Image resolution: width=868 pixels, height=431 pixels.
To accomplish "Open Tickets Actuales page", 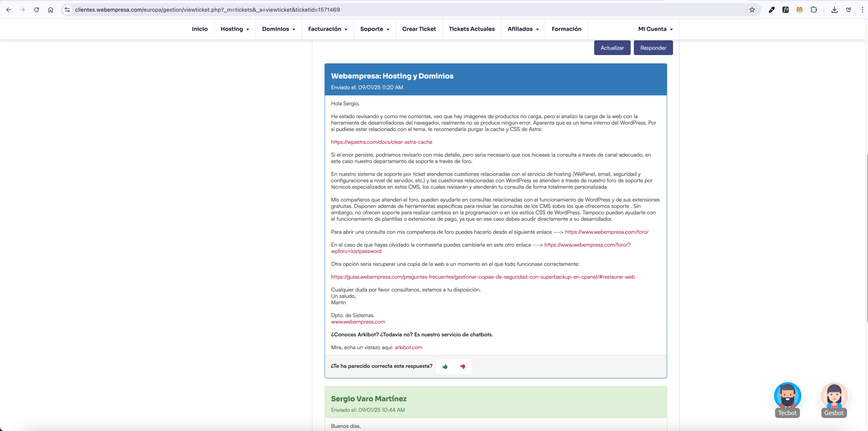I will tap(472, 29).
